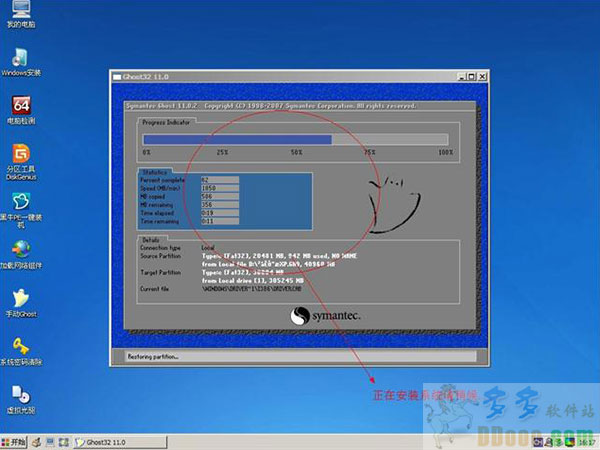Click first quick launch icon beside Start

(x=36, y=442)
